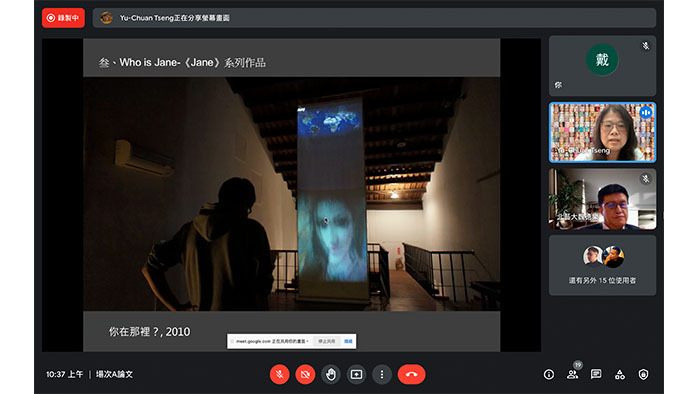Click the present screen button
The image size is (700, 394).
tap(356, 374)
